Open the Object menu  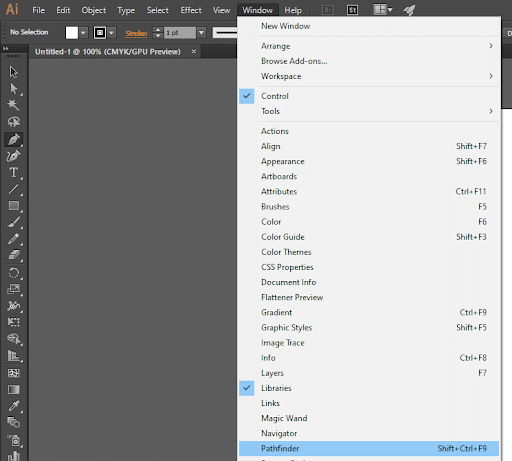(94, 10)
